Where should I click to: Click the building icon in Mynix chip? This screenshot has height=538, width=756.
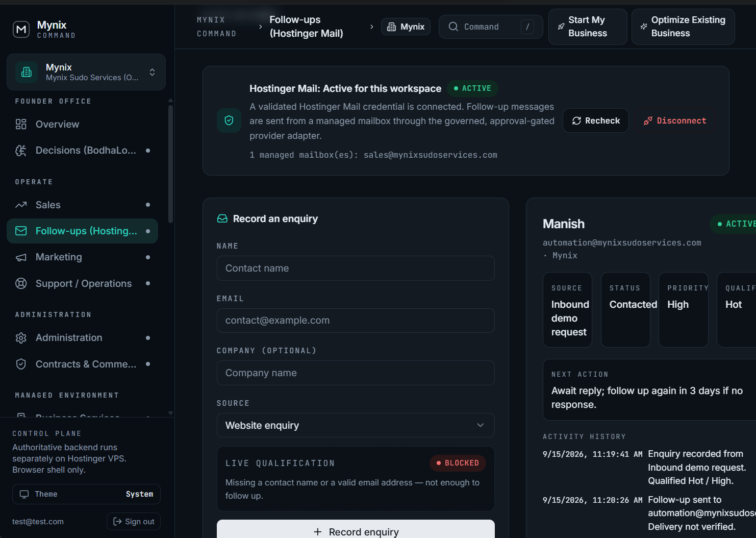[391, 27]
